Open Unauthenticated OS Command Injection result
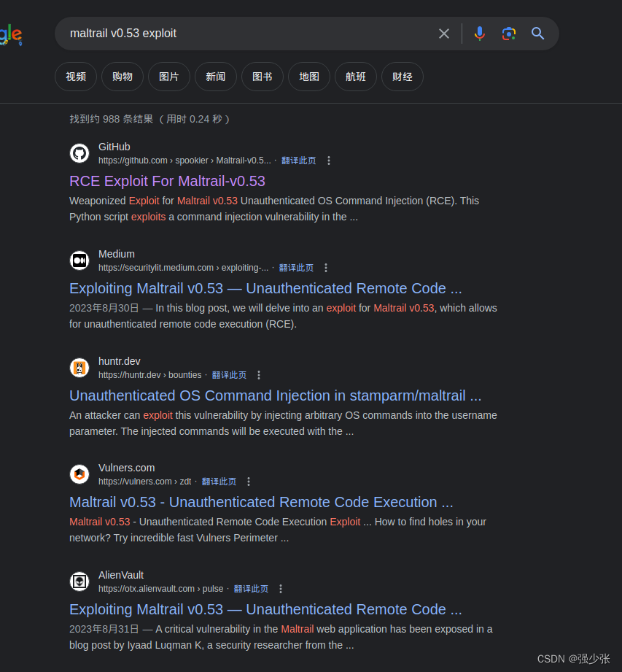 [275, 395]
